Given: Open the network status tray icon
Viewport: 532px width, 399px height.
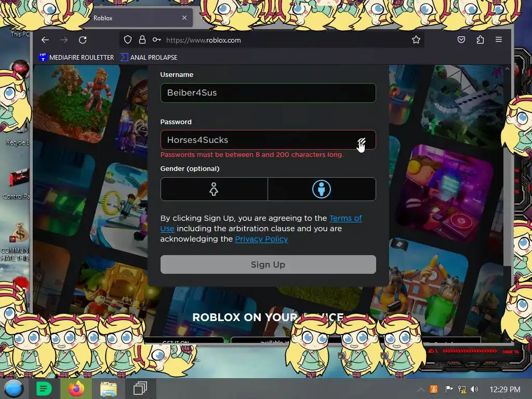Looking at the screenshot, I should click(x=462, y=389).
